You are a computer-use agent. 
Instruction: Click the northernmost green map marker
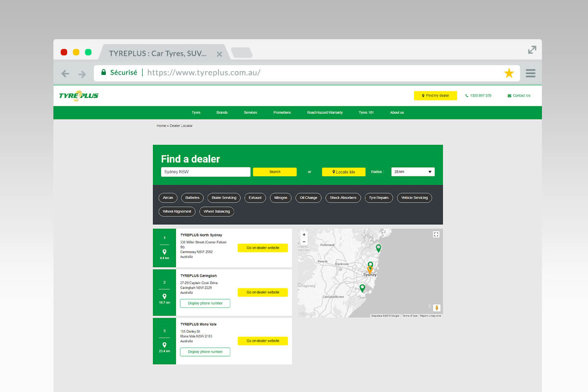click(378, 248)
